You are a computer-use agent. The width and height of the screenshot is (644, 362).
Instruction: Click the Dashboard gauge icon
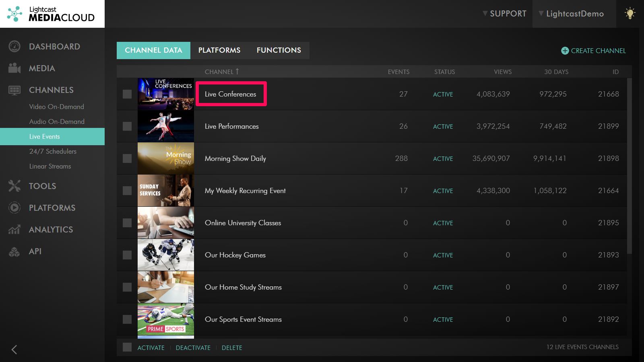point(14,47)
